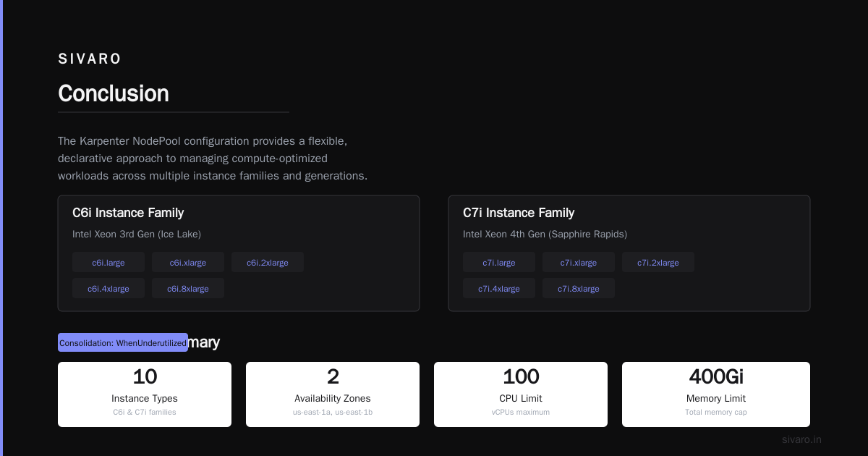Screen dimensions: 868x456
Task: Click the c6i.4xlarge chip
Action: 109,289
